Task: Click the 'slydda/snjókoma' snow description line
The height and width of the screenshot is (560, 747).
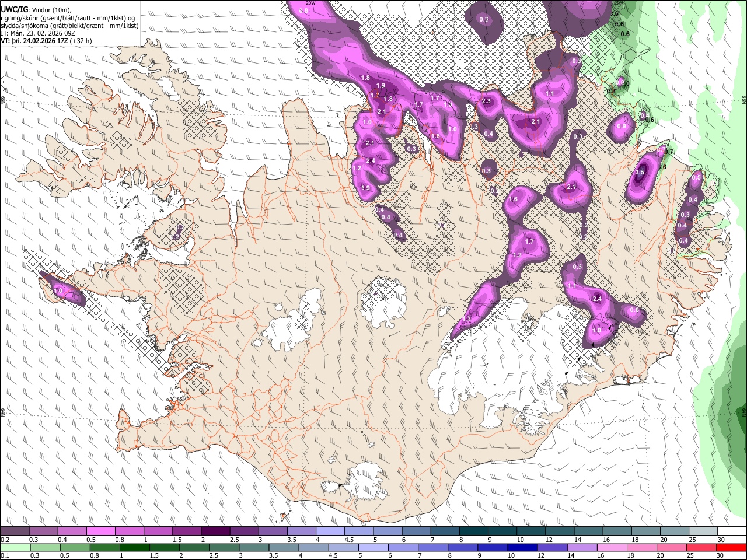Action: (x=69, y=26)
